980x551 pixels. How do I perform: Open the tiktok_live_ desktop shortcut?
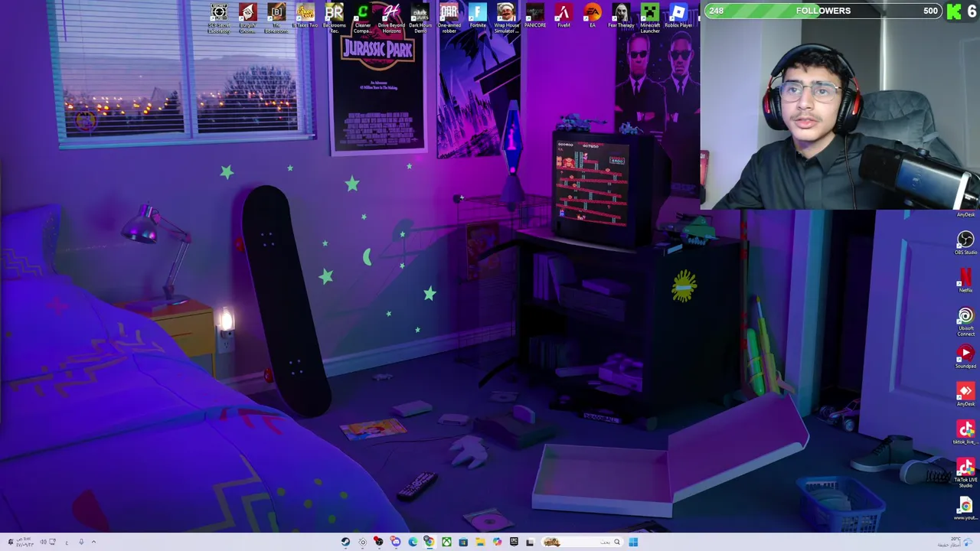tap(965, 433)
